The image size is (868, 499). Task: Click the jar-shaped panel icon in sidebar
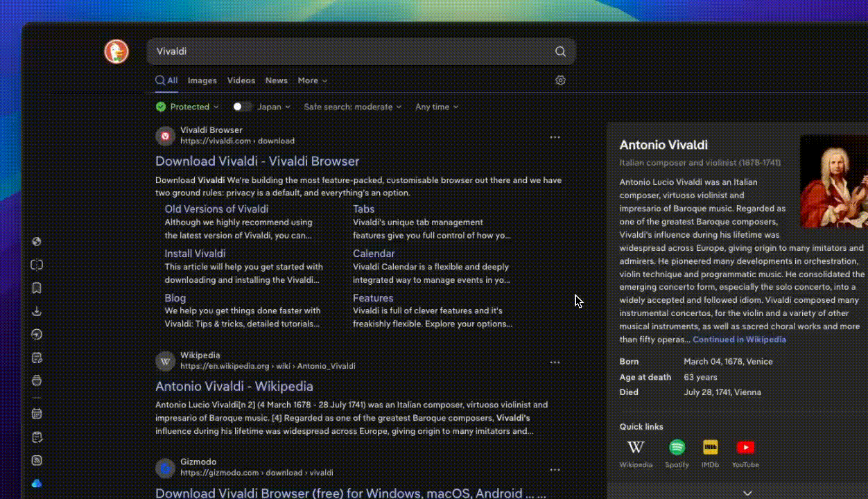[37, 380]
